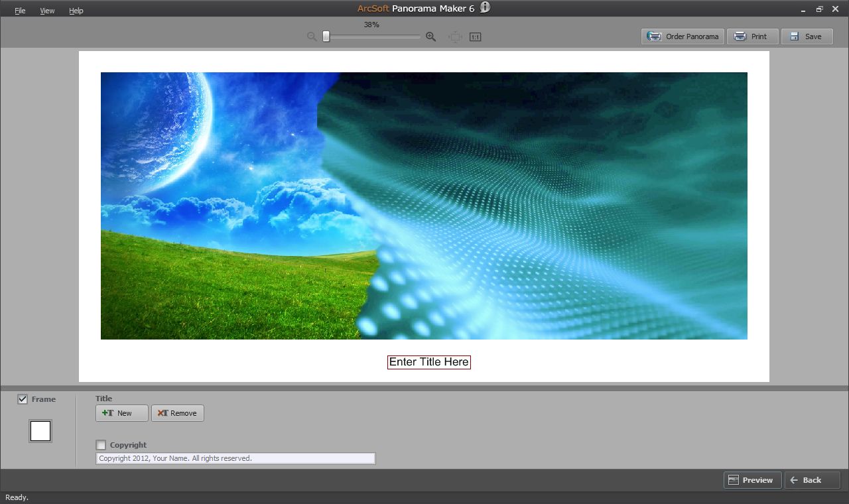The image size is (849, 504).
Task: Click the fit to window icon
Action: [455, 37]
